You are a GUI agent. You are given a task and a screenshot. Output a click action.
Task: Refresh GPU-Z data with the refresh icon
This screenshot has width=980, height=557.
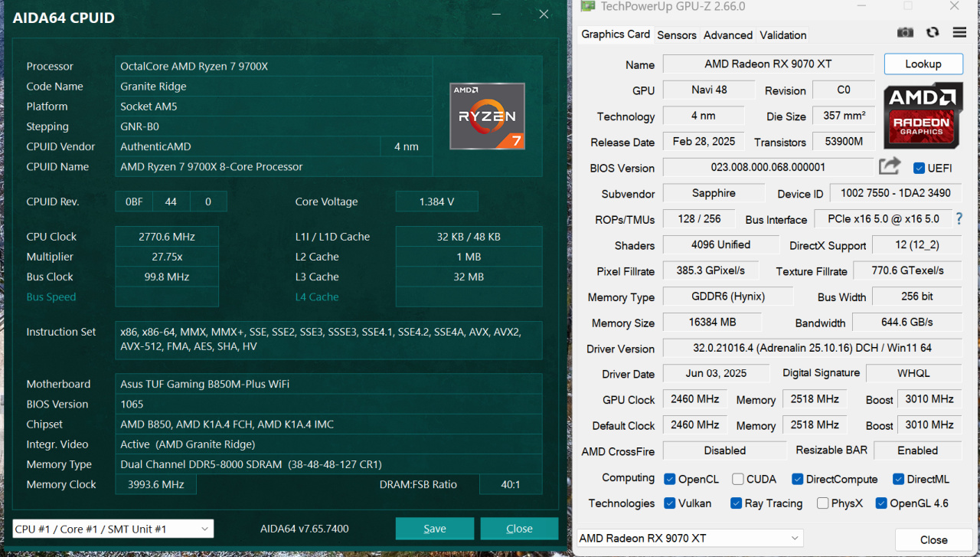tap(932, 32)
